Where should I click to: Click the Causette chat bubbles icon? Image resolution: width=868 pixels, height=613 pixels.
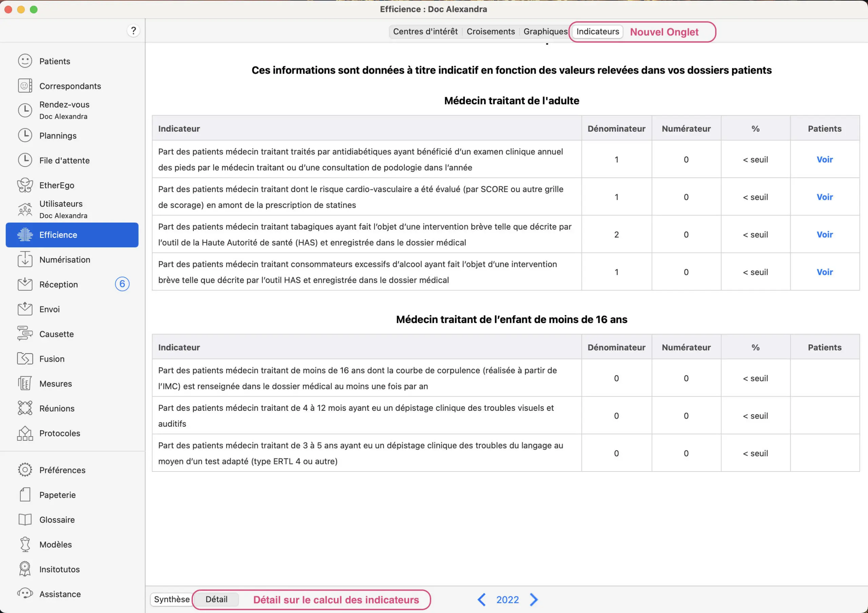click(x=25, y=334)
